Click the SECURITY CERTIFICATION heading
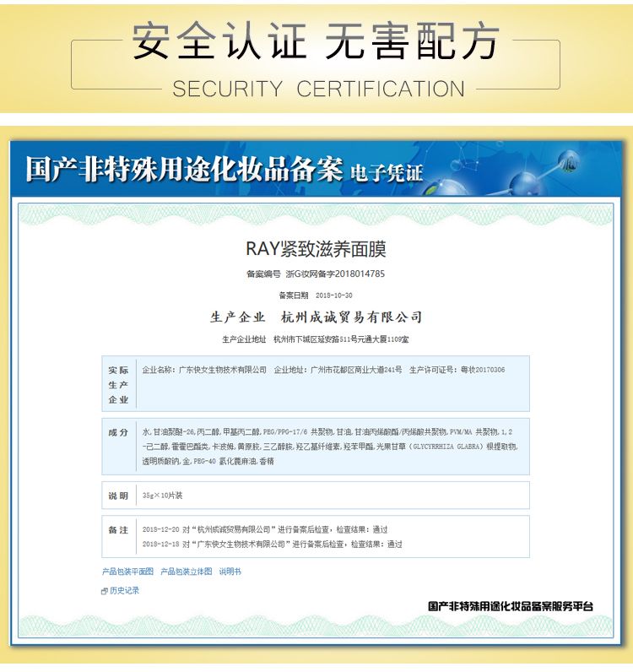Image resolution: width=633 pixels, height=672 pixels. click(x=318, y=89)
